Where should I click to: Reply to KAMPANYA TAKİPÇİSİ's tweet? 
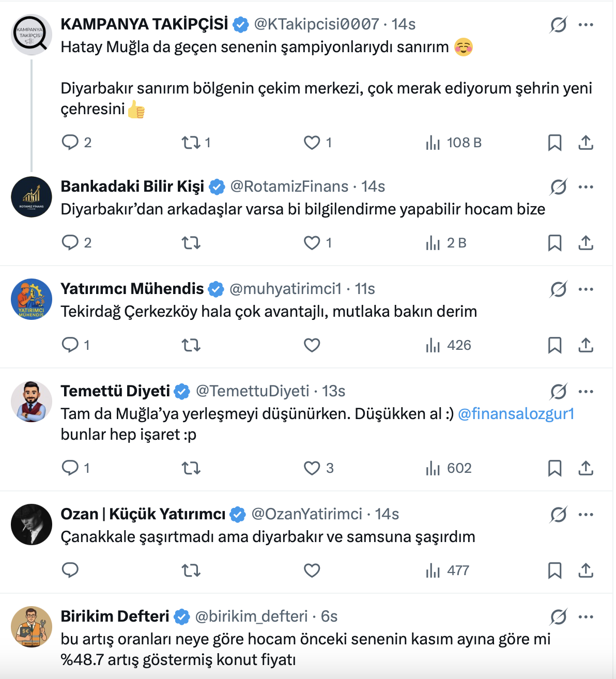click(x=70, y=142)
